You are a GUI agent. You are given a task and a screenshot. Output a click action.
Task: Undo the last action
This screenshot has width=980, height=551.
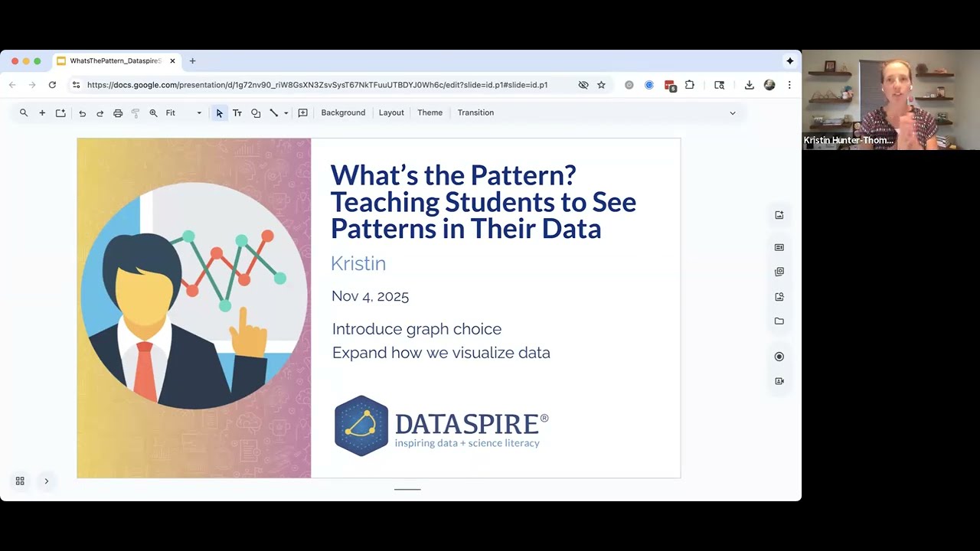(82, 112)
